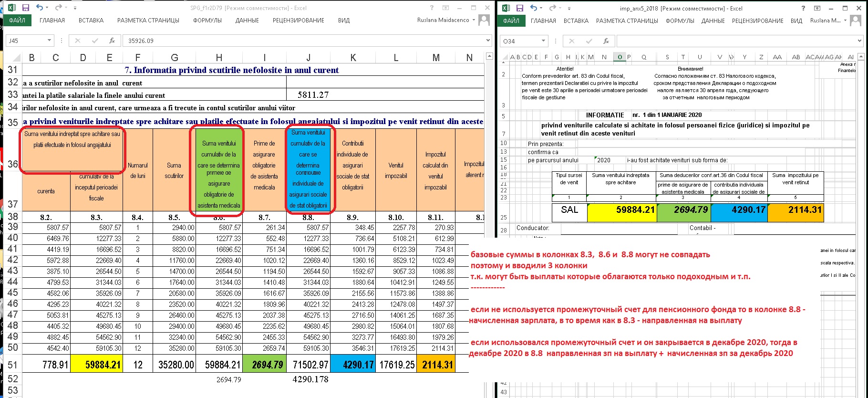The height and width of the screenshot is (398, 868).
Task: Select the cell containing 71502.97
Action: tap(308, 365)
